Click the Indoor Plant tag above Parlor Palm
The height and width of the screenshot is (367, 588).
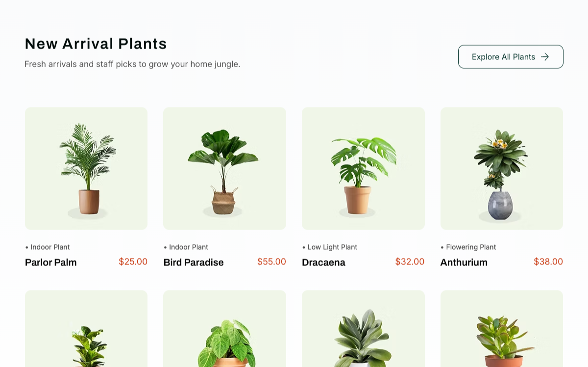pyautogui.click(x=48, y=247)
